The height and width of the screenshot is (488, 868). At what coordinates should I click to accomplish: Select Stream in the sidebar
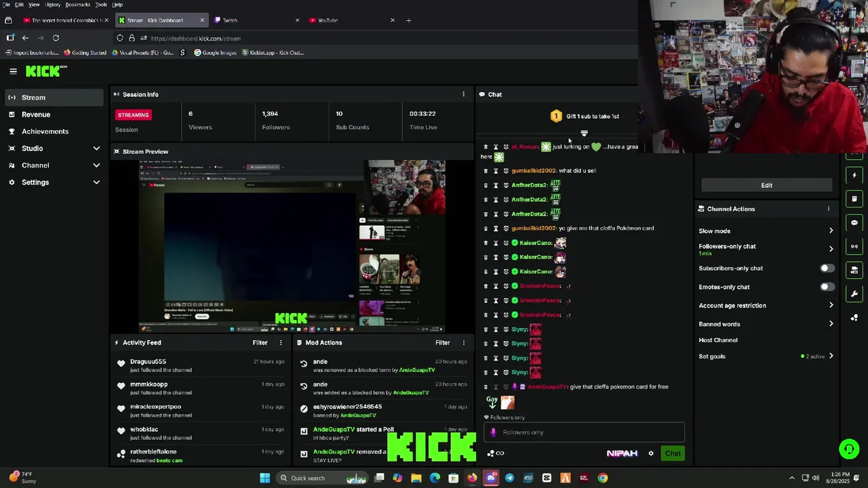pyautogui.click(x=54, y=98)
